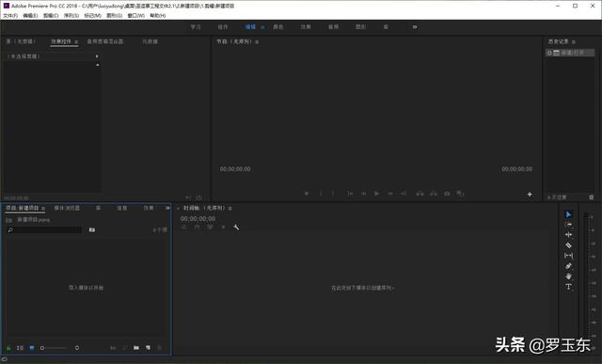Toggle linked selection in timeline panel
The height and width of the screenshot is (364, 602).
pos(210,228)
